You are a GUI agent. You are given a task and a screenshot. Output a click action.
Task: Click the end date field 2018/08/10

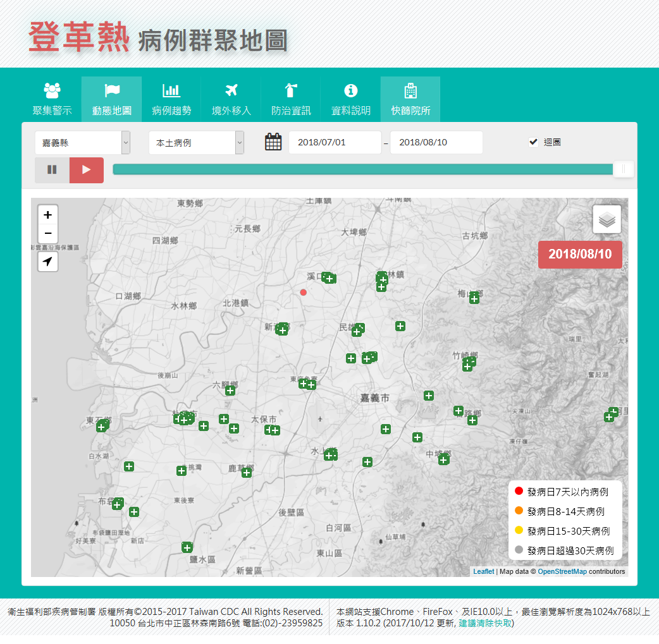(436, 143)
